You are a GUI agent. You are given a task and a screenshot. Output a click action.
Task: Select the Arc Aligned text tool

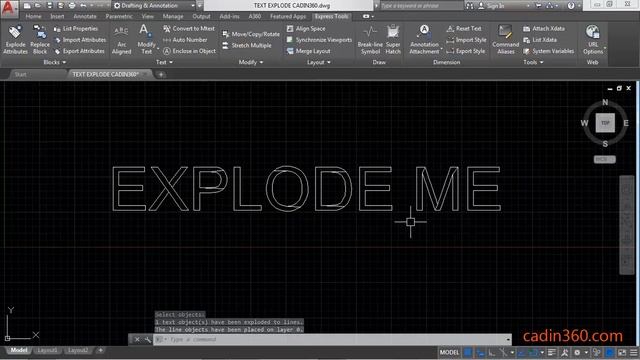[x=122, y=40]
